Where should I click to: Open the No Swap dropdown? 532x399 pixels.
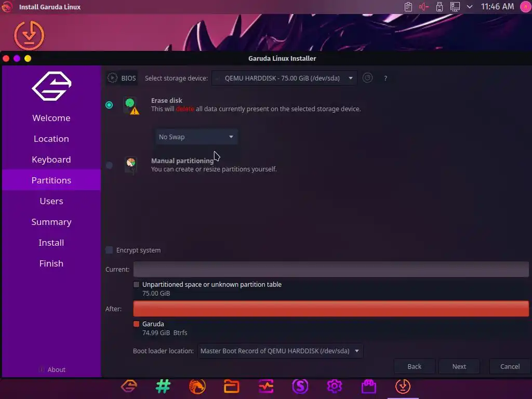(x=196, y=137)
